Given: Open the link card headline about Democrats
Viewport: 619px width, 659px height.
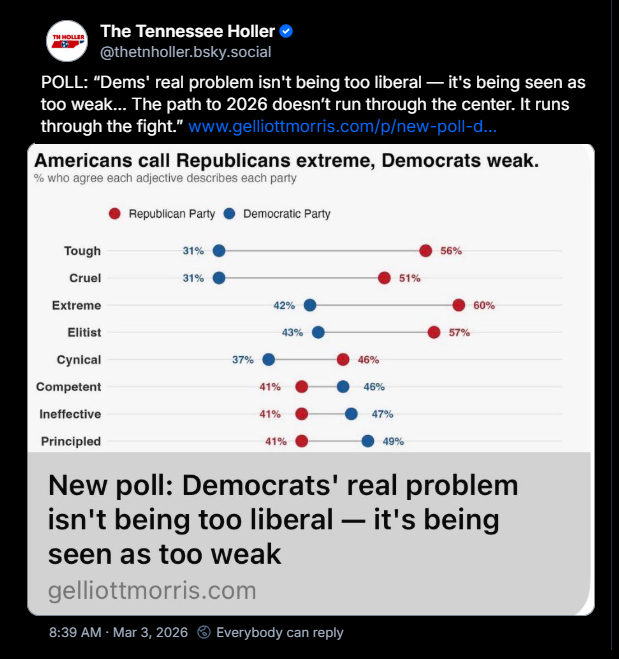Looking at the screenshot, I should [284, 519].
